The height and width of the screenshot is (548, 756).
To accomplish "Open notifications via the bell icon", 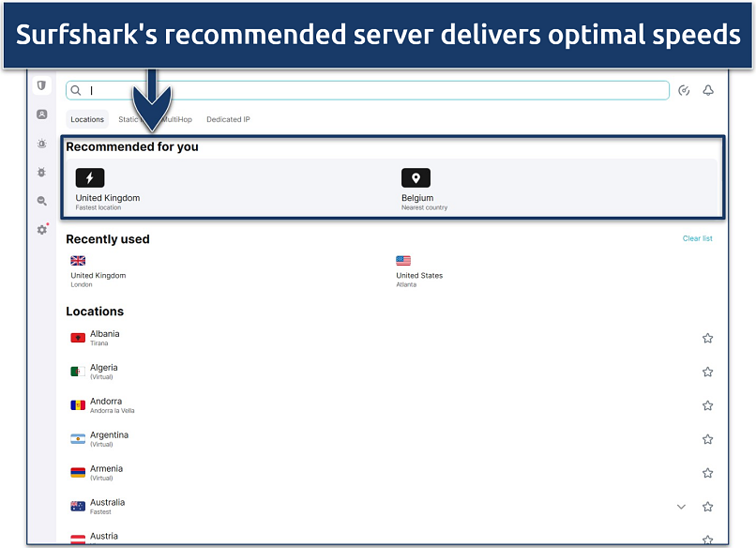I will (x=708, y=90).
